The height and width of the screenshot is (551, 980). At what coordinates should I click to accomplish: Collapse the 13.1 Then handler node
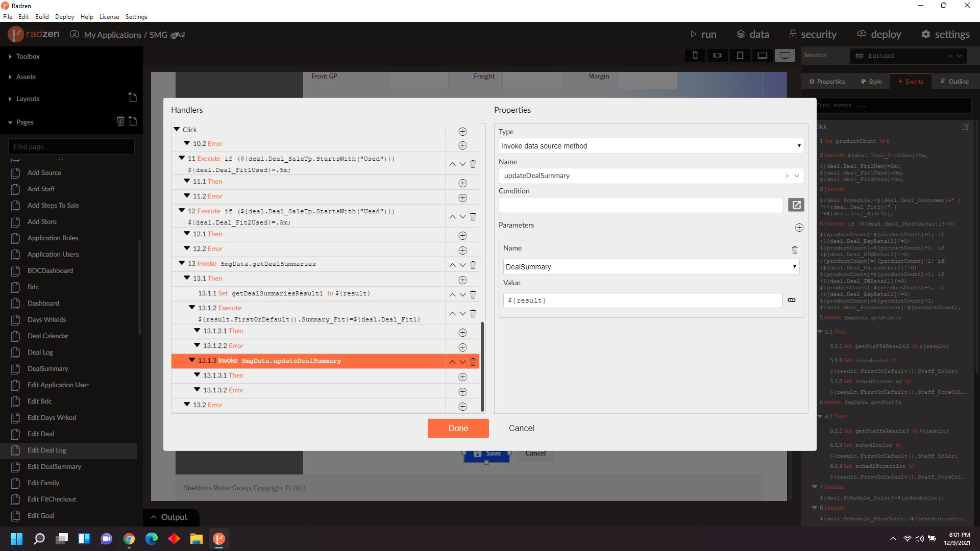pyautogui.click(x=187, y=278)
